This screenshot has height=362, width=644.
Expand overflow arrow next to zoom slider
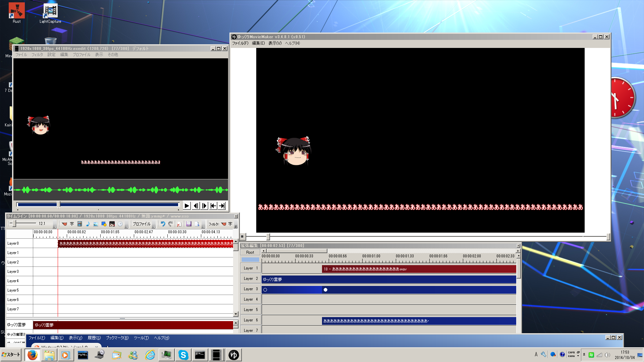click(x=55, y=225)
